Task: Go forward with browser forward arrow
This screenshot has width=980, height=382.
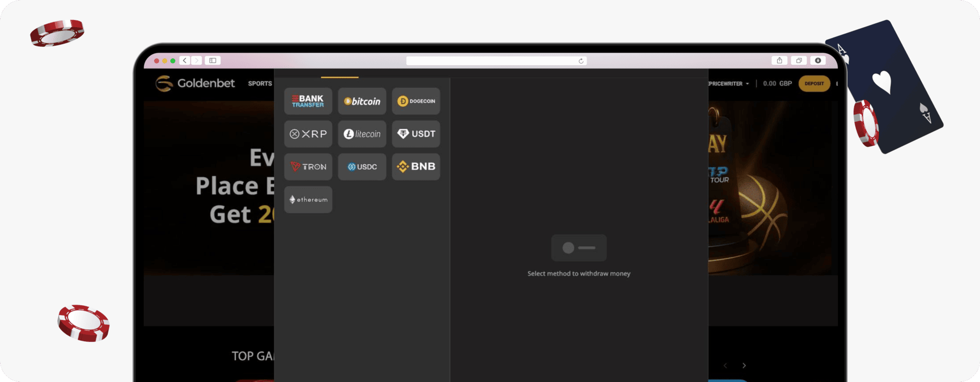Action: click(197, 60)
